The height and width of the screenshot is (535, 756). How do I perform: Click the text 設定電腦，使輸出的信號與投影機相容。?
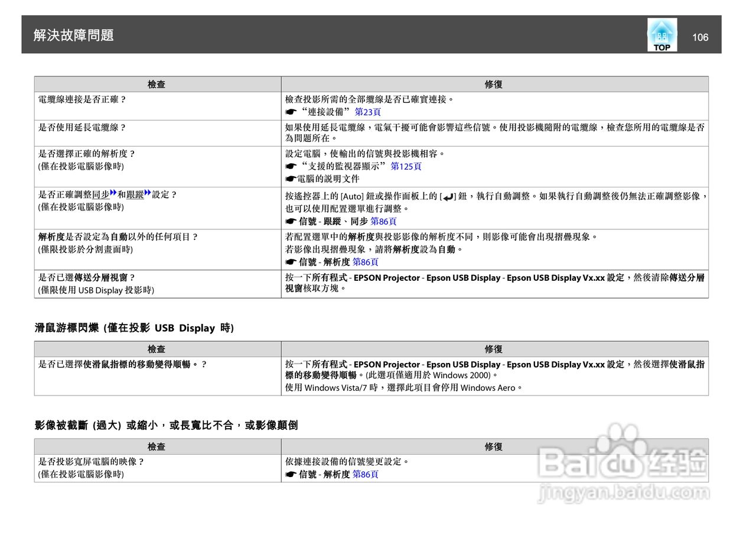366,154
